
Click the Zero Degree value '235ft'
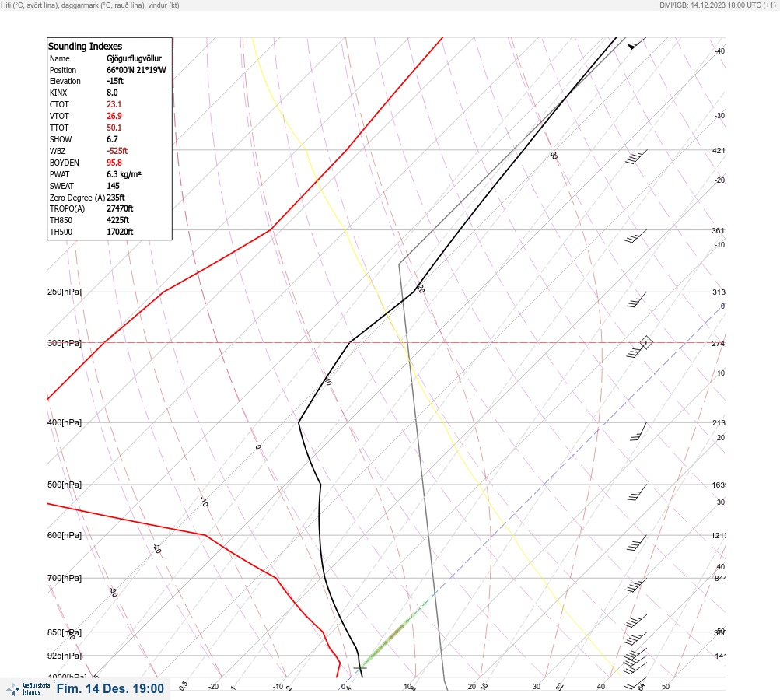pos(116,198)
